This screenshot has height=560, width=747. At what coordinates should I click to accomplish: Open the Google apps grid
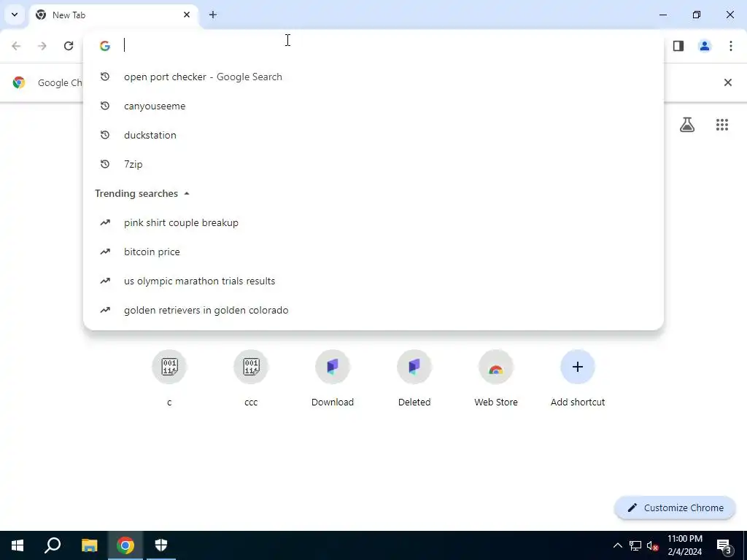click(722, 125)
